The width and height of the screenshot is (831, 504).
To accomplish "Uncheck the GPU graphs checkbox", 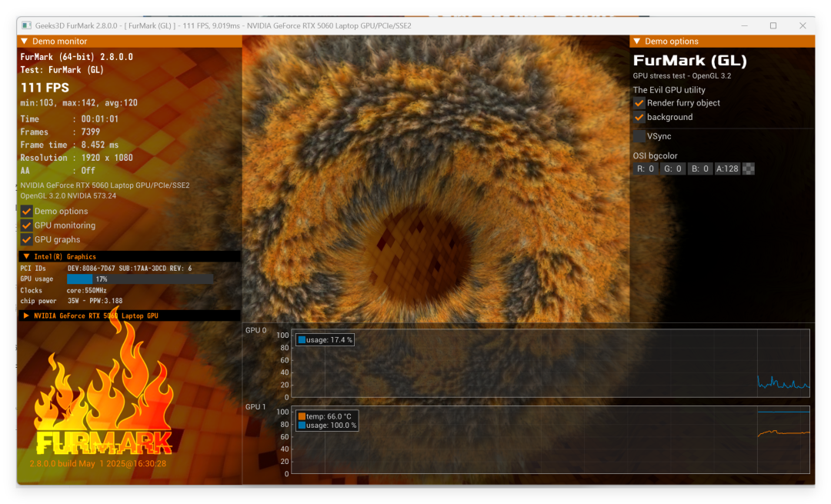I will (26, 240).
